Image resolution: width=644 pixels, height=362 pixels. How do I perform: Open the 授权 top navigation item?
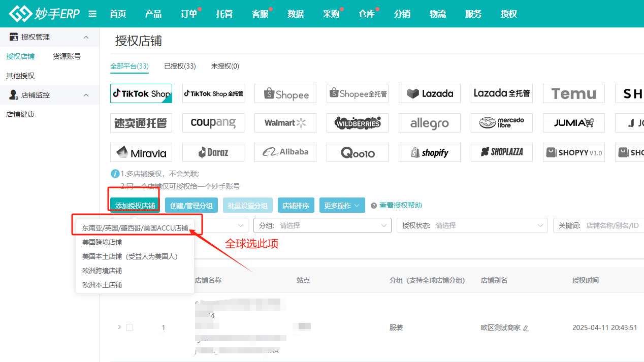click(x=509, y=14)
